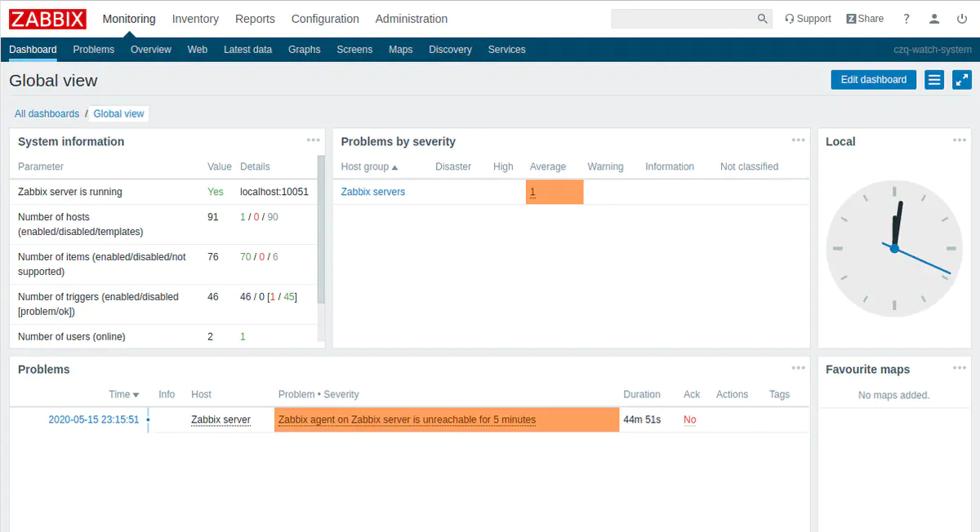Viewport: 980px width, 532px height.
Task: Focus the top search field
Action: (x=683, y=19)
